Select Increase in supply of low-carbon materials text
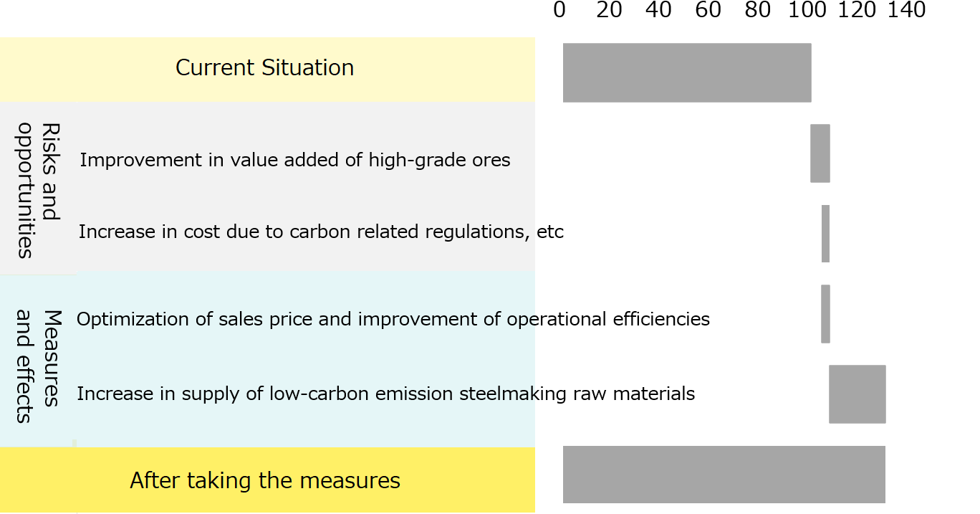Viewport: 980px width, 514px height. (x=386, y=394)
